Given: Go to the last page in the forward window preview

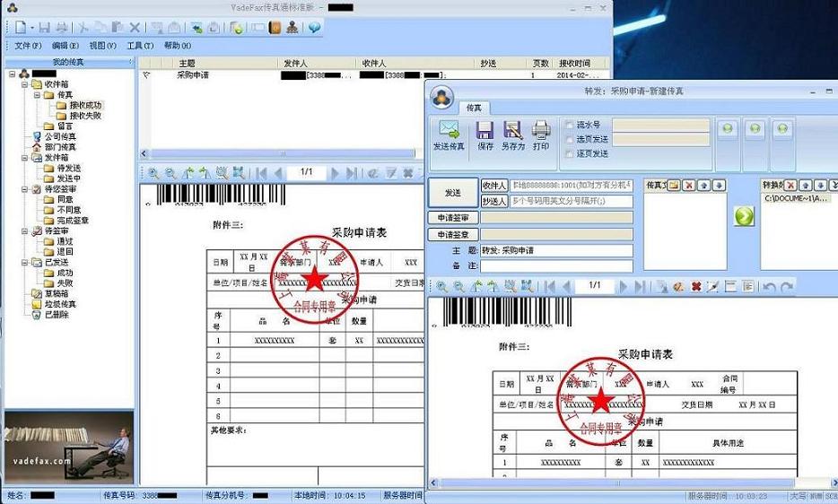Looking at the screenshot, I should pyautogui.click(x=640, y=286).
